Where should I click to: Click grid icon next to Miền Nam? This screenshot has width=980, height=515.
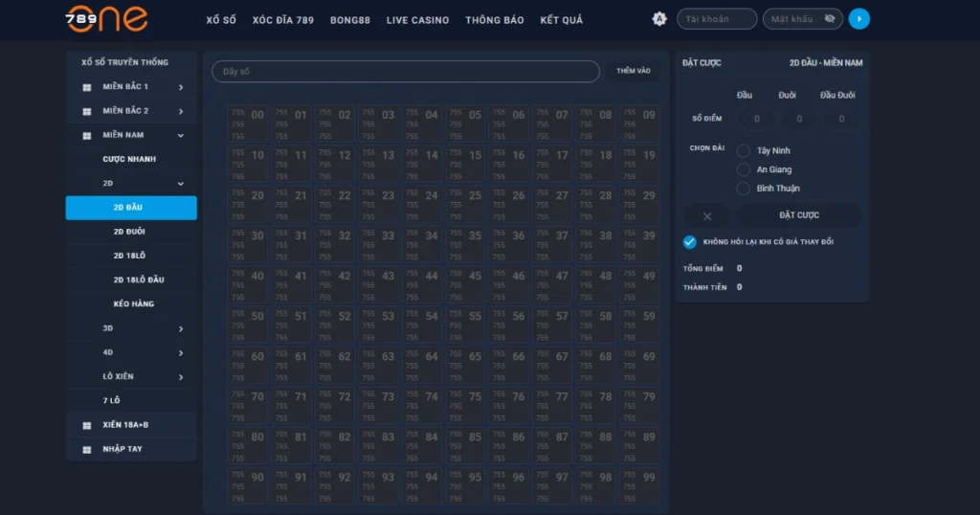coord(87,136)
